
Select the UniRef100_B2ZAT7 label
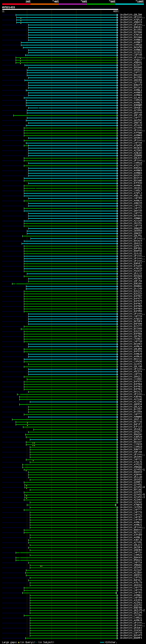point(131,65)
